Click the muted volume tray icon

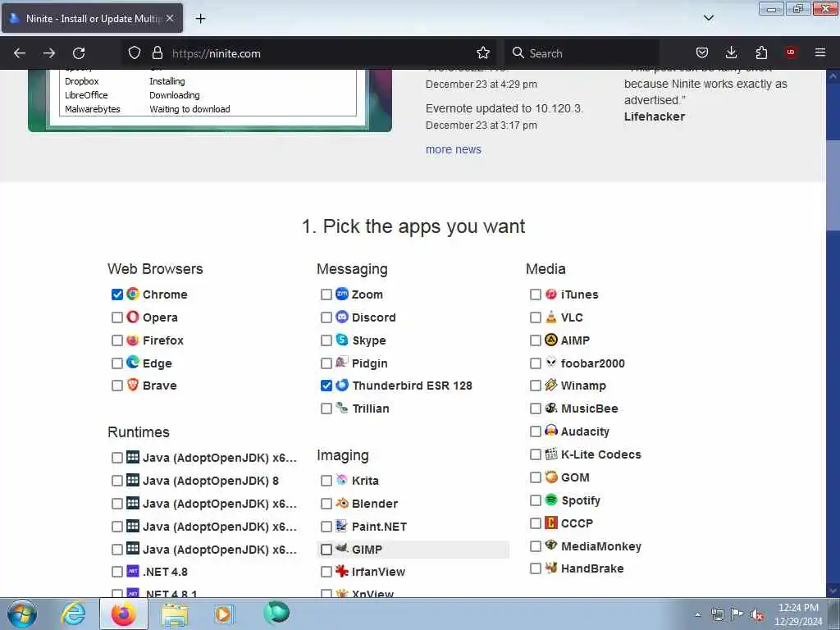757,615
